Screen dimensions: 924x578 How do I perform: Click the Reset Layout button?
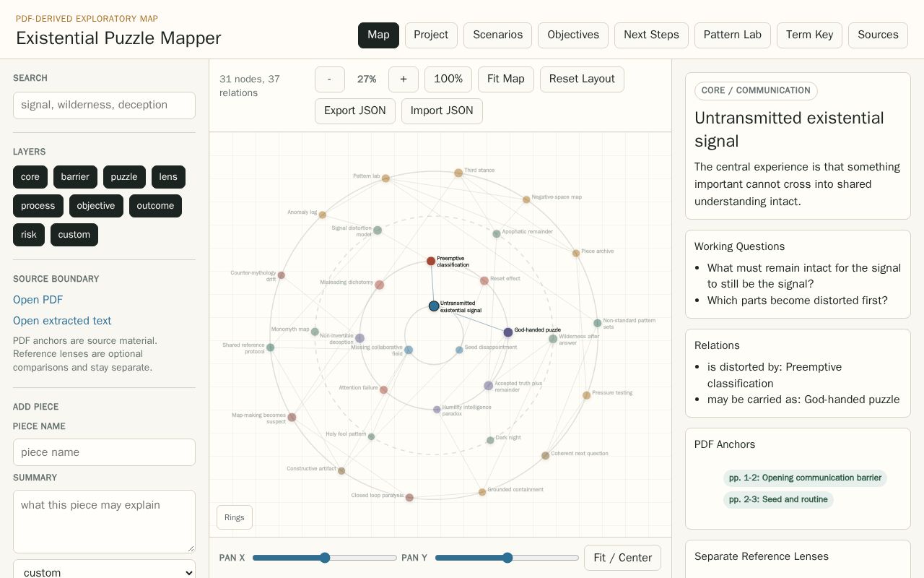[x=582, y=79]
